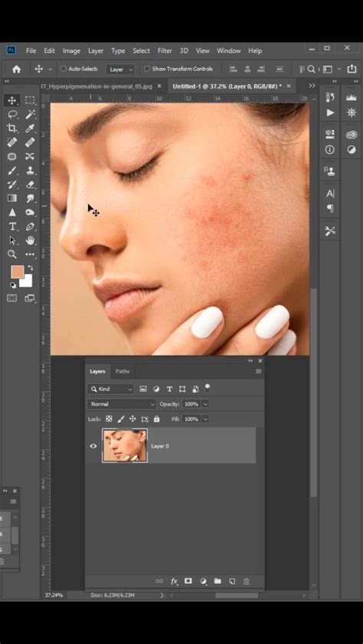Select the Layer 0 thumbnail
Viewport: 363px width, 644px height.
pyautogui.click(x=125, y=446)
